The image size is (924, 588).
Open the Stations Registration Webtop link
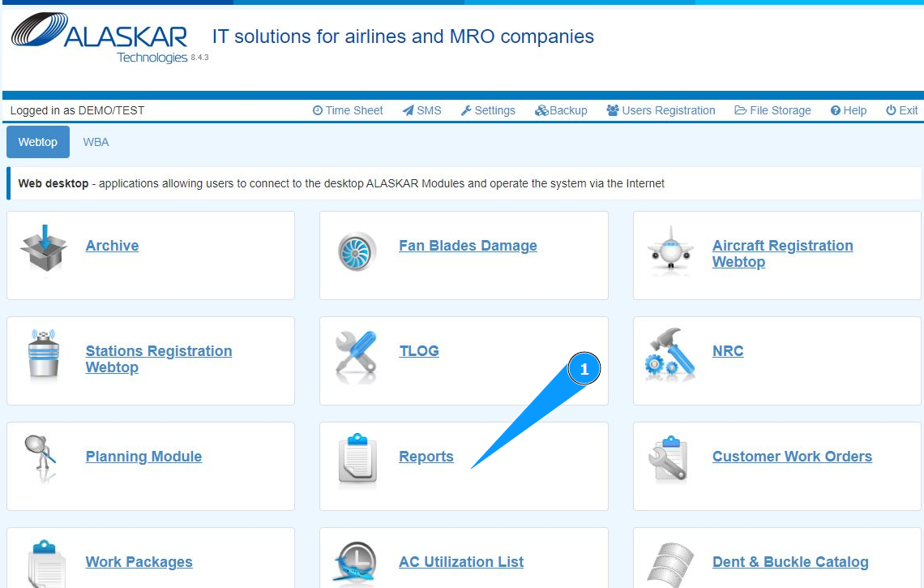(x=159, y=358)
